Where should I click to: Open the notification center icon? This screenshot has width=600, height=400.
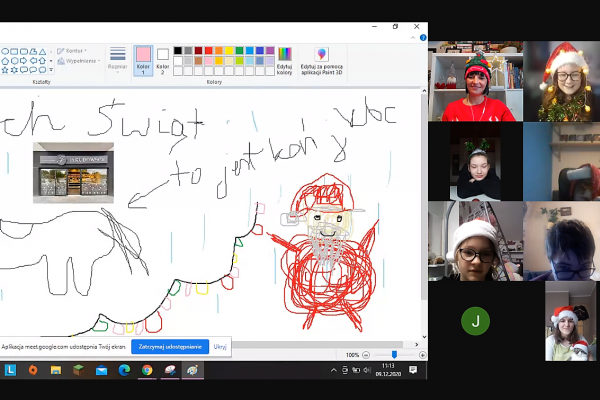click(412, 370)
